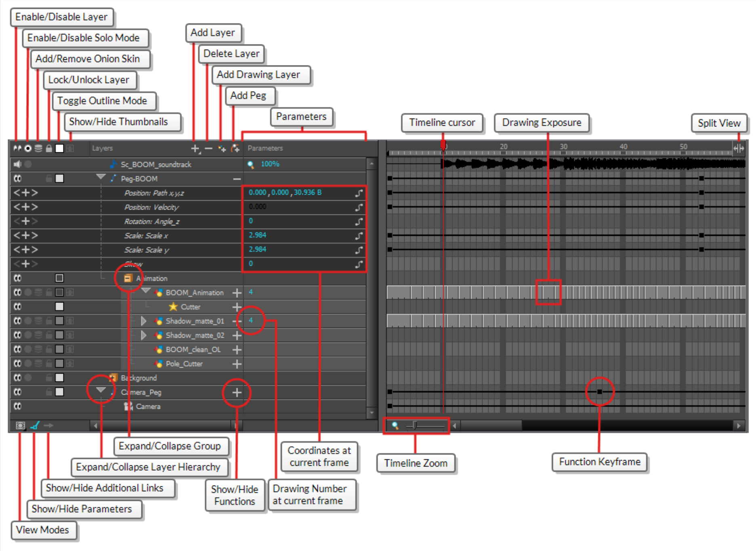
Task: Click the Add Peg icon
Action: pyautogui.click(x=235, y=149)
